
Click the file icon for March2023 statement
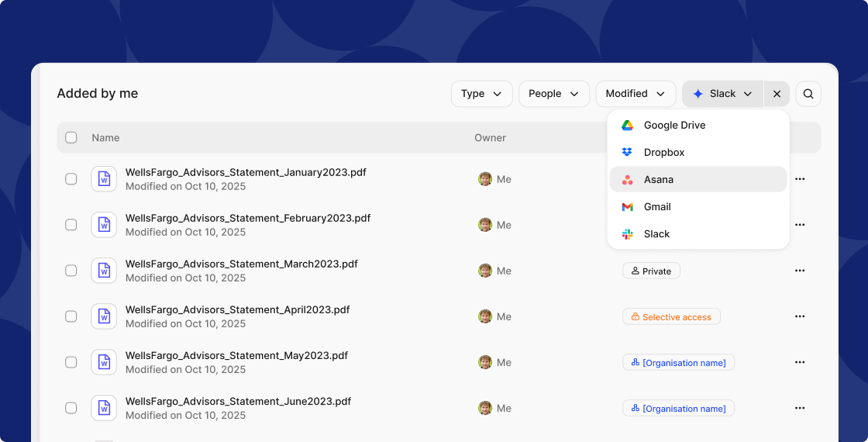pyautogui.click(x=104, y=271)
